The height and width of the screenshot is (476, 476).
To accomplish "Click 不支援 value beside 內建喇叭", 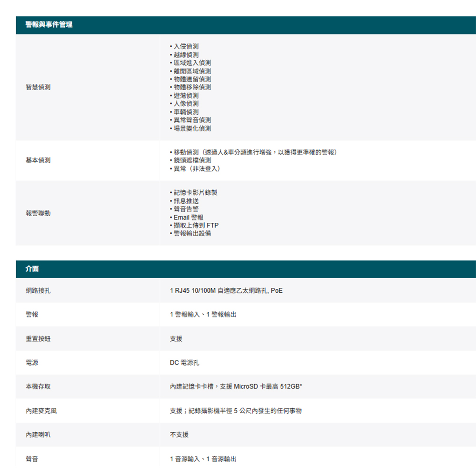I will pyautogui.click(x=179, y=435).
